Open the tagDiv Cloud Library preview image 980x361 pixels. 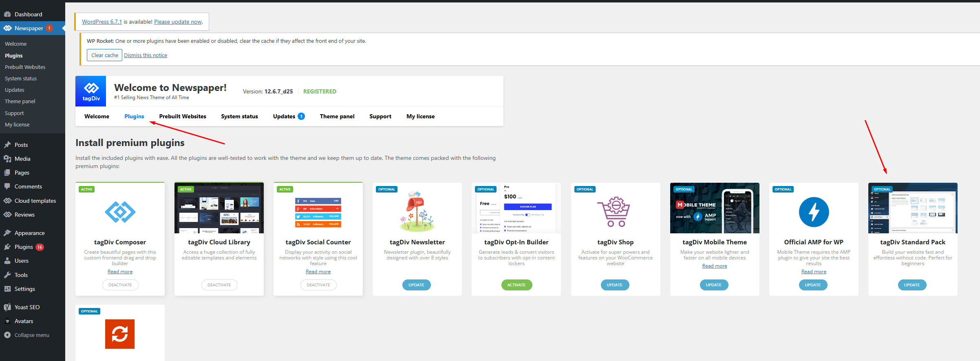point(219,208)
